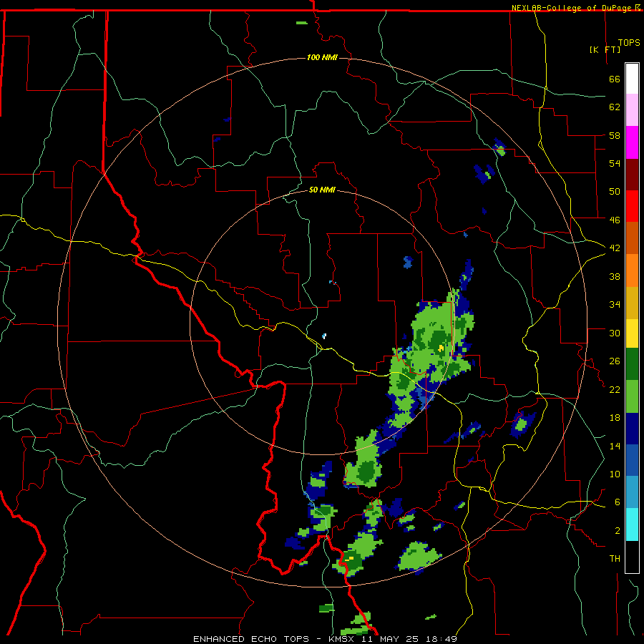The width and height of the screenshot is (644, 644).
Task: Click the 30 legend scale number
Action: (615, 333)
